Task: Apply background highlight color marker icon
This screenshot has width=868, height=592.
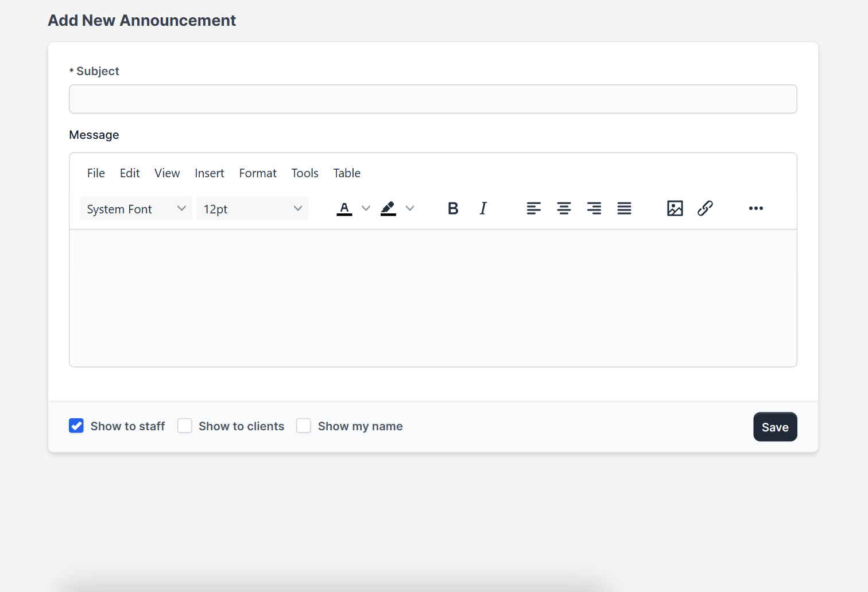Action: pyautogui.click(x=388, y=208)
